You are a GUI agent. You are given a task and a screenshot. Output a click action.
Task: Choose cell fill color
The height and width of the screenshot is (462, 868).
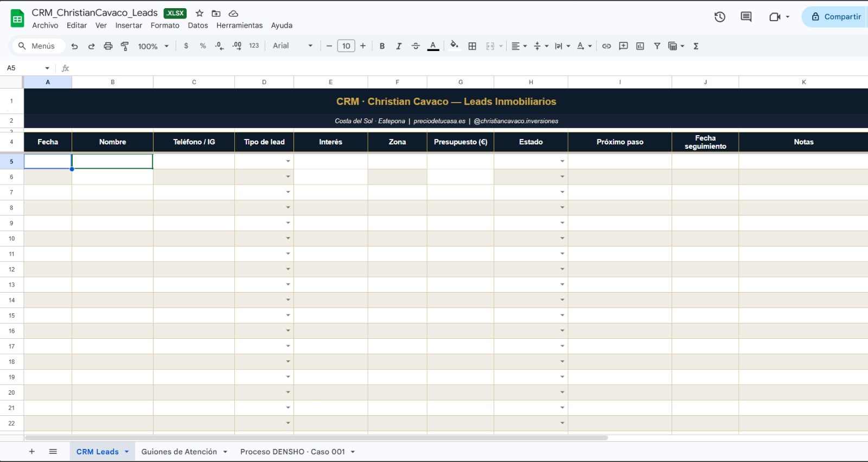[455, 46]
